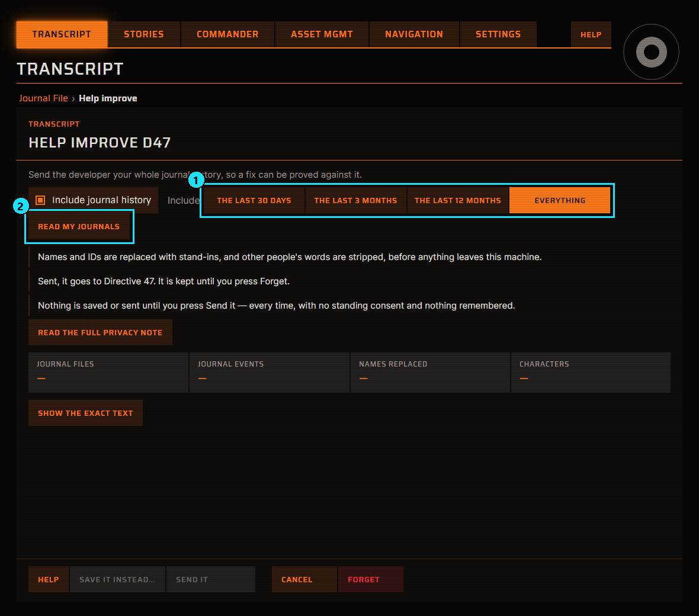The height and width of the screenshot is (616, 699).
Task: Open Help in the top tab bar
Action: click(x=591, y=34)
